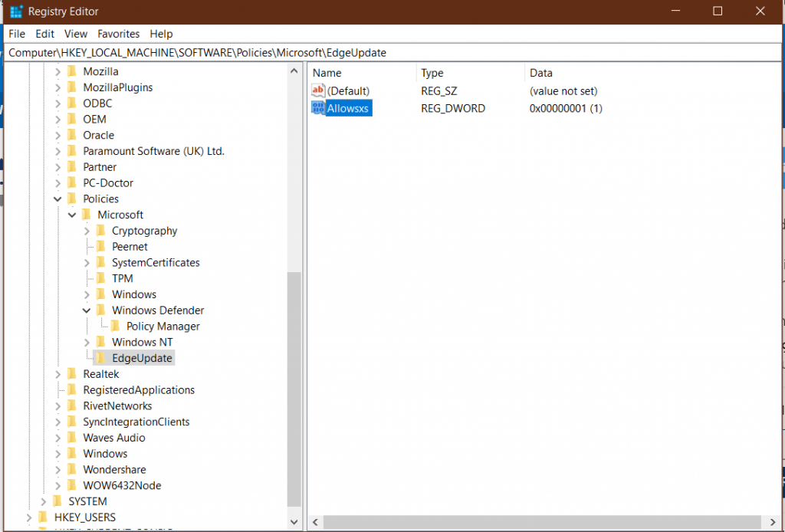This screenshot has width=785, height=532.
Task: Click the Peernet folder icon
Action: point(101,246)
